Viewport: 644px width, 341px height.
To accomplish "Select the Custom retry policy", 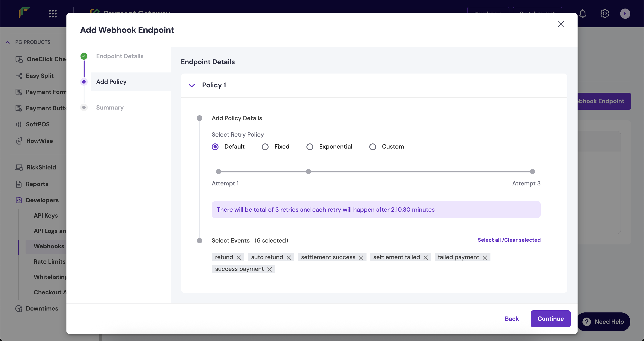I will click(x=372, y=147).
